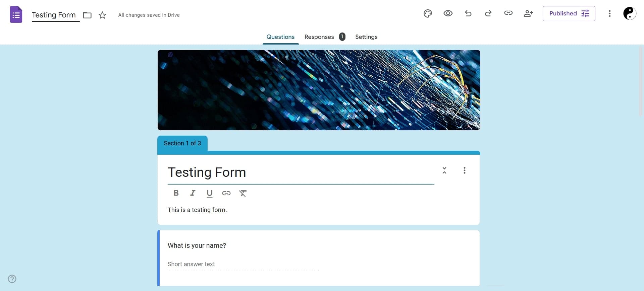Add collaborators to the form
This screenshot has height=291, width=644.
(x=528, y=13)
